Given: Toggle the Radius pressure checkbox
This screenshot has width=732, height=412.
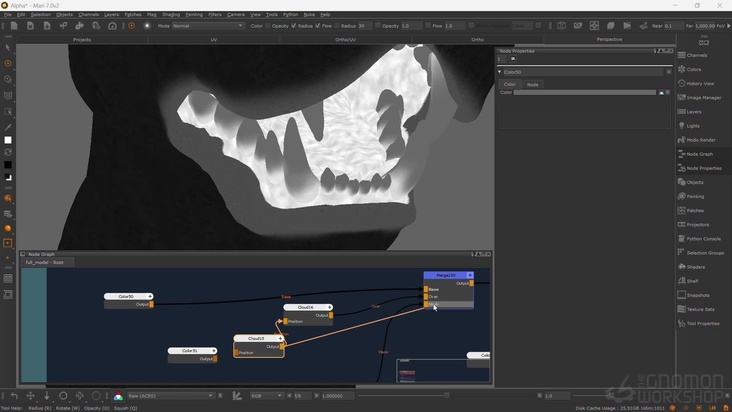Looking at the screenshot, I should click(293, 26).
